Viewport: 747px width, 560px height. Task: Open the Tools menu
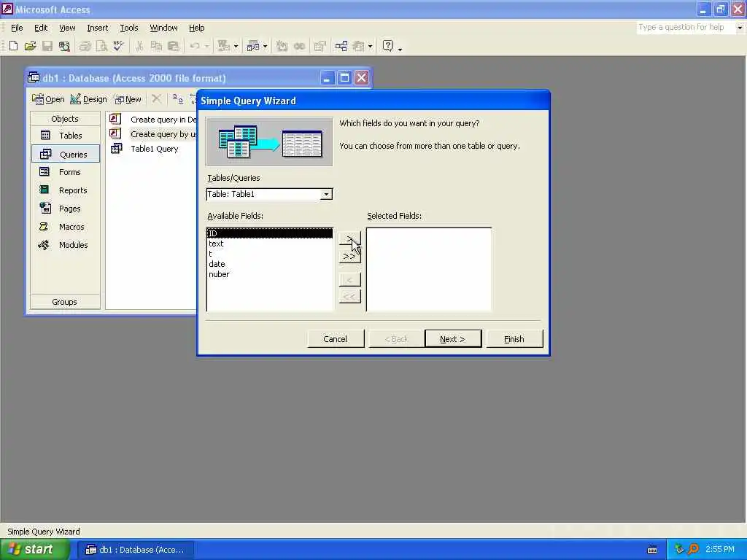(x=128, y=28)
